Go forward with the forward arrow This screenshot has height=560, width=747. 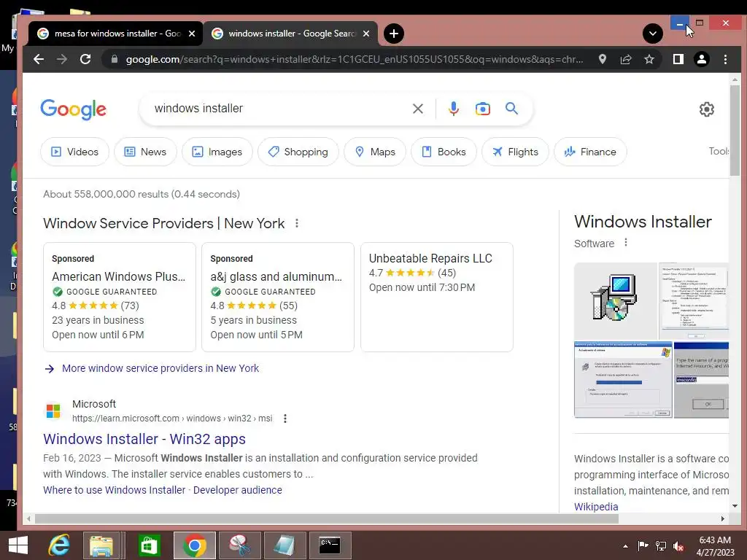[x=62, y=59]
